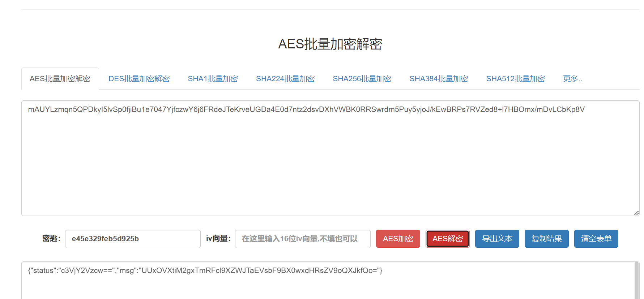The image size is (644, 299).
Task: Click the AES解密 button
Action: [447, 239]
